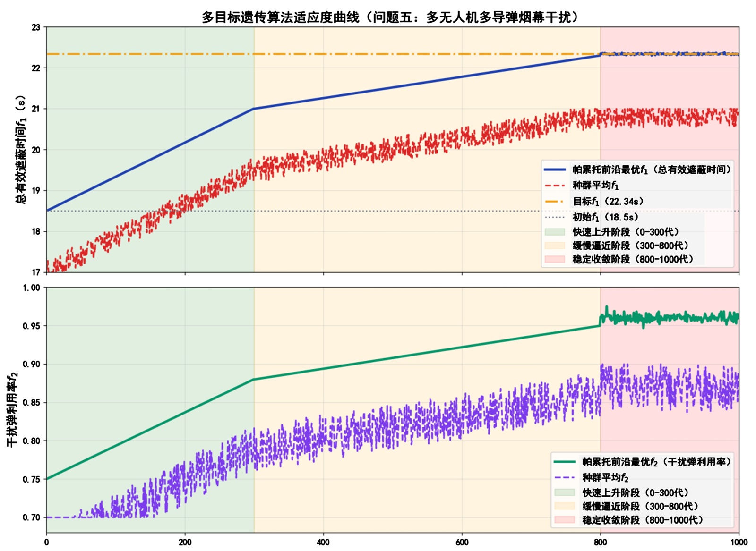The height and width of the screenshot is (551, 756).
Task: Click the 总有效遮蔽时间f1 (s) y-axis label
Action: click(21, 149)
